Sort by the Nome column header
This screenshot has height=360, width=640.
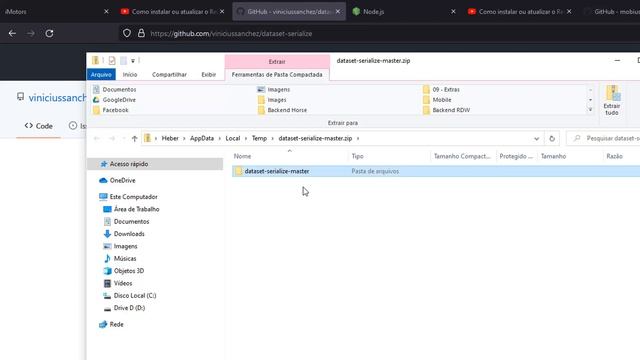coord(242,156)
